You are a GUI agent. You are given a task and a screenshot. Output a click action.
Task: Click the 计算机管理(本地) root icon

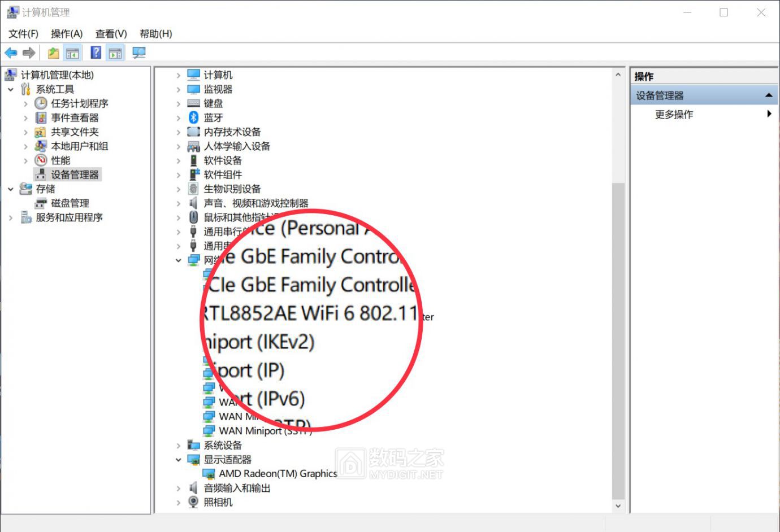pyautogui.click(x=11, y=75)
